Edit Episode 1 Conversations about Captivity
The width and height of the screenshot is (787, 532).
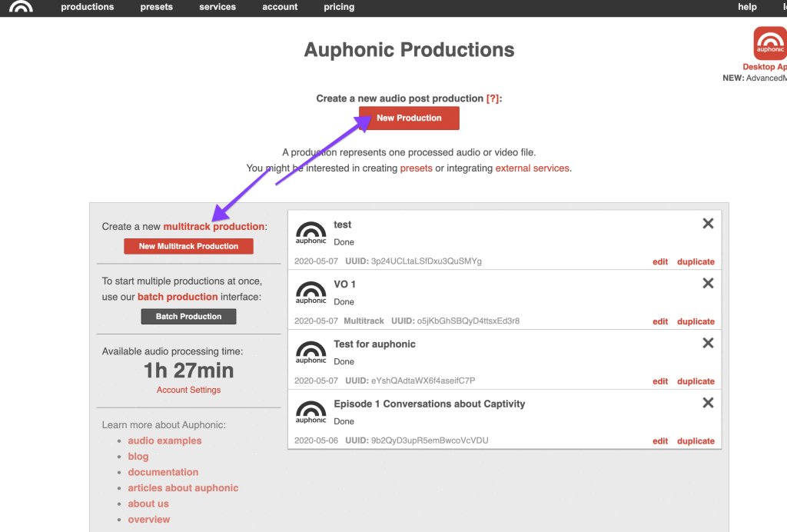pyautogui.click(x=660, y=441)
